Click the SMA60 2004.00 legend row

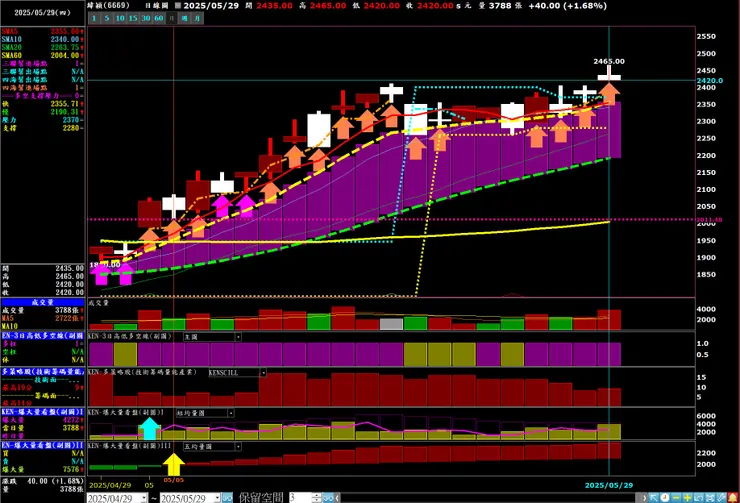coord(42,56)
